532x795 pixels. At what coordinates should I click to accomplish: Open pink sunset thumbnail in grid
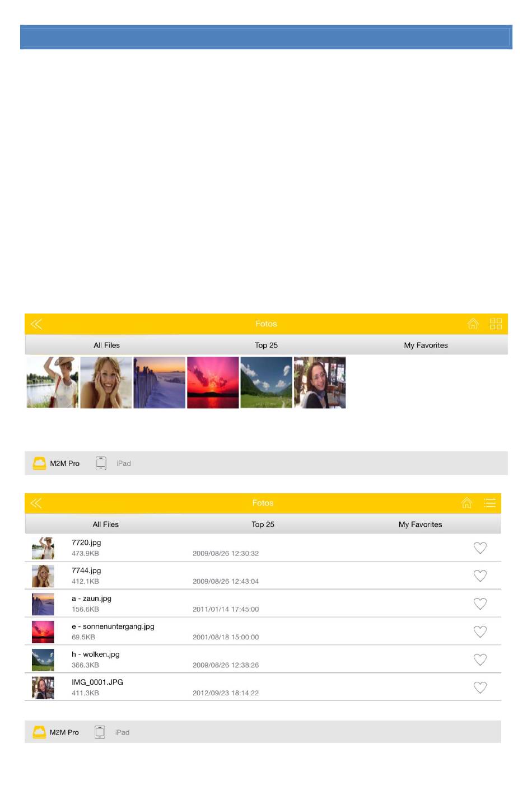(x=213, y=382)
